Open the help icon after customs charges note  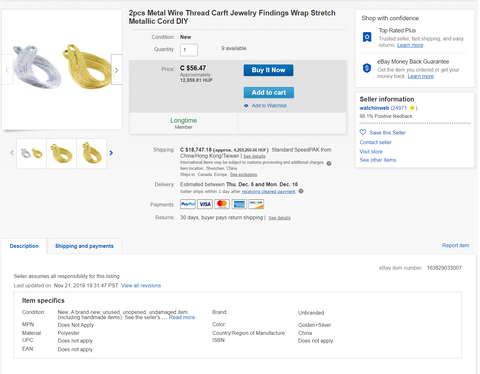point(329,163)
